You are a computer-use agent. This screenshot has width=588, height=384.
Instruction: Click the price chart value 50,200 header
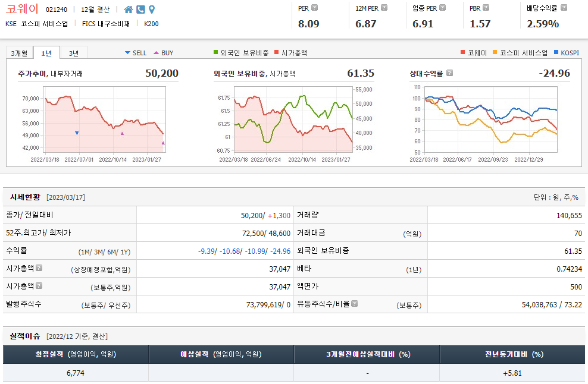click(162, 73)
